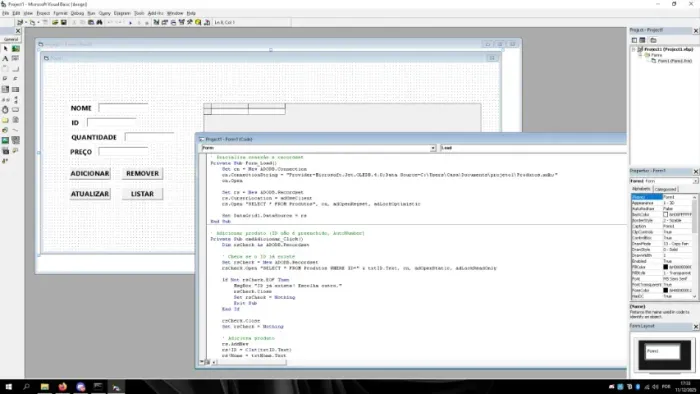The image size is (700, 394).
Task: Click the Open Project toolbar icon
Action: [x=55, y=22]
